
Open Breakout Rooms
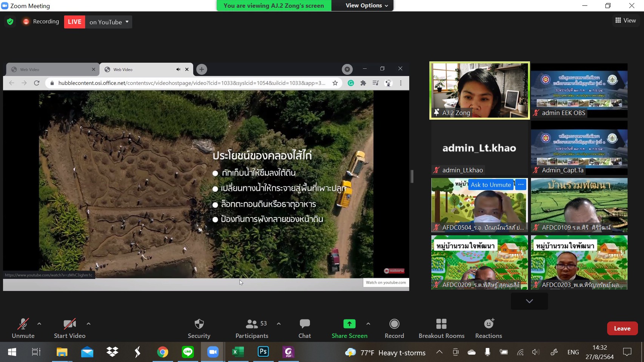[x=441, y=328]
